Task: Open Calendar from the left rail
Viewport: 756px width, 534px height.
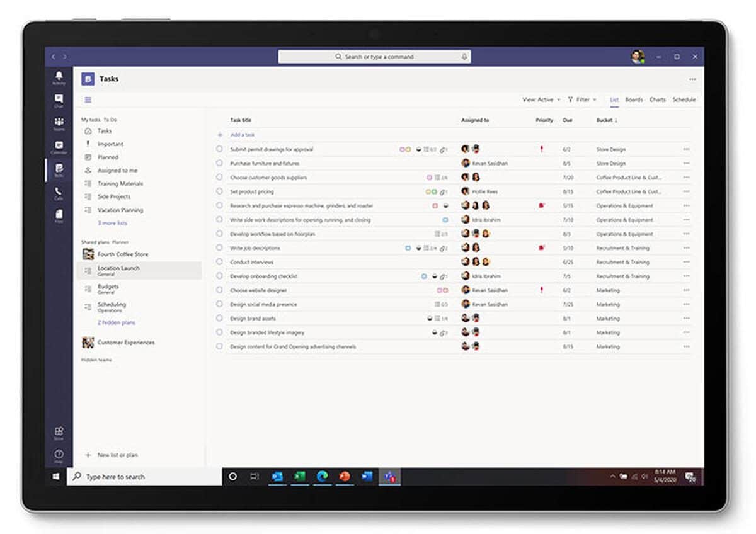Action: 59,147
